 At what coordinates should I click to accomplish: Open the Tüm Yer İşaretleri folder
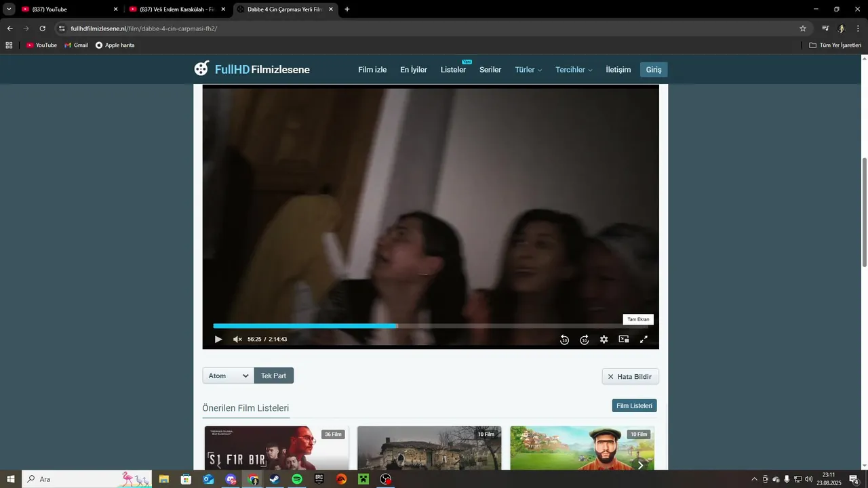(835, 45)
